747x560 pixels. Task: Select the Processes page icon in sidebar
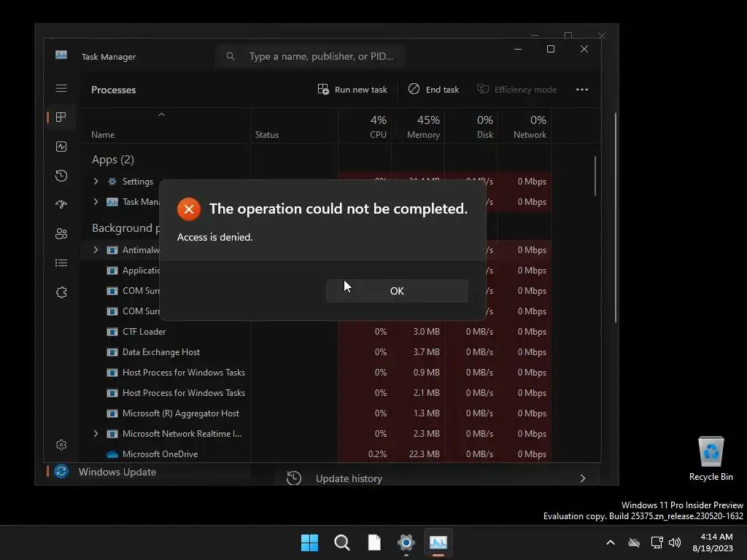coord(61,117)
